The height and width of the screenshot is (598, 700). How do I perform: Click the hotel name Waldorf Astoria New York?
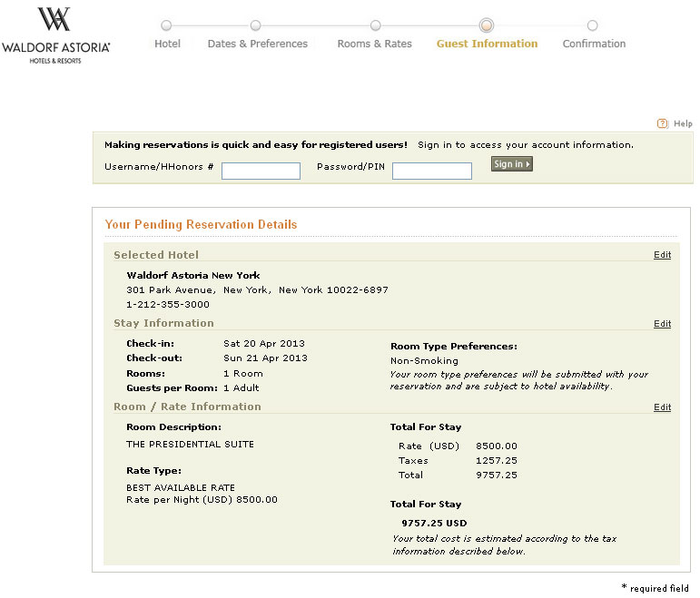tap(193, 275)
